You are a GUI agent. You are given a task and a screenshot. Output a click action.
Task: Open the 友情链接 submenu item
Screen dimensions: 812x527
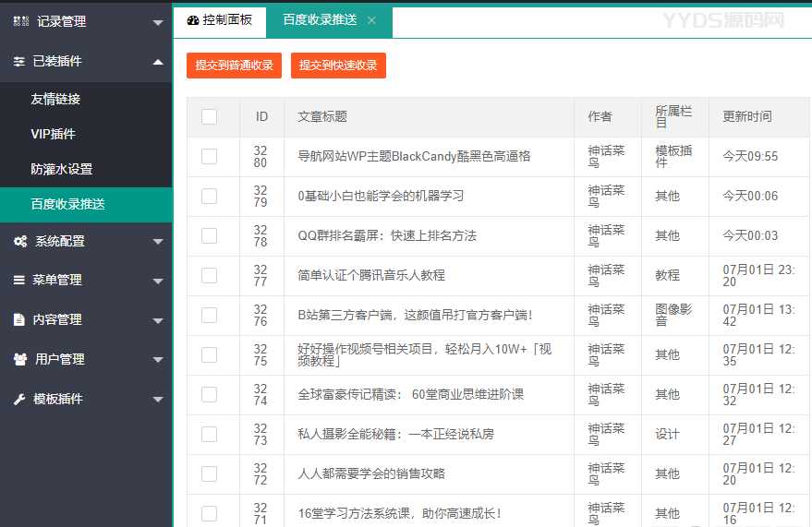[55, 99]
